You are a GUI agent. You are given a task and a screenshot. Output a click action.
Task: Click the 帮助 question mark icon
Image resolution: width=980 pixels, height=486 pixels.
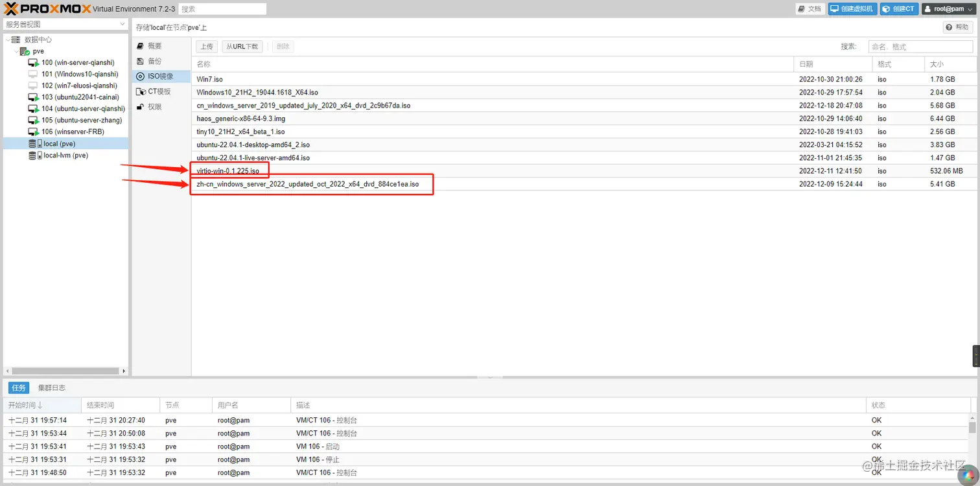coord(950,27)
